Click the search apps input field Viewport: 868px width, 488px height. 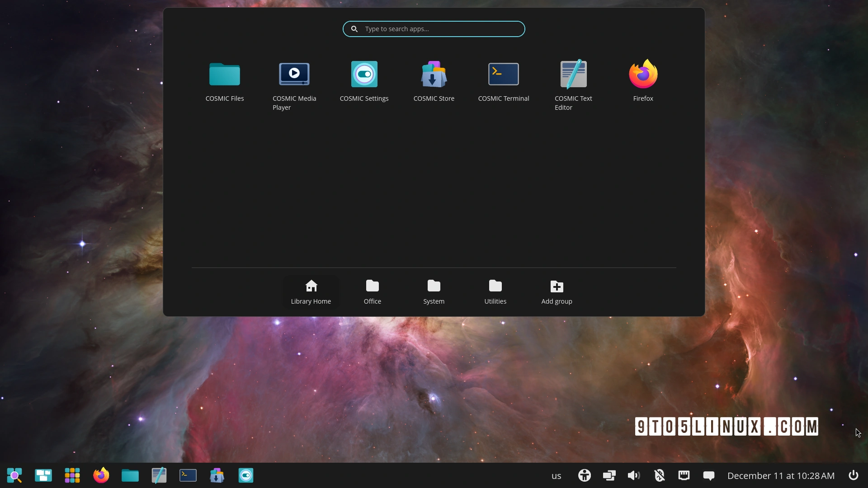(x=434, y=29)
